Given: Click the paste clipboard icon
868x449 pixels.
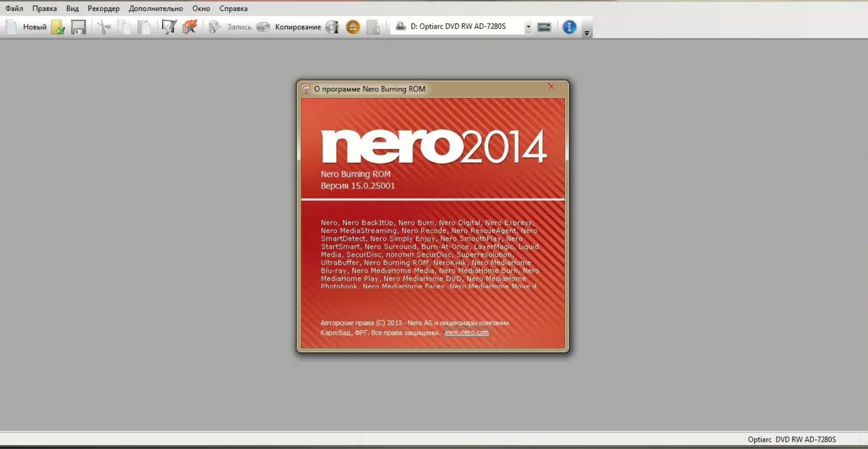Looking at the screenshot, I should 144,27.
